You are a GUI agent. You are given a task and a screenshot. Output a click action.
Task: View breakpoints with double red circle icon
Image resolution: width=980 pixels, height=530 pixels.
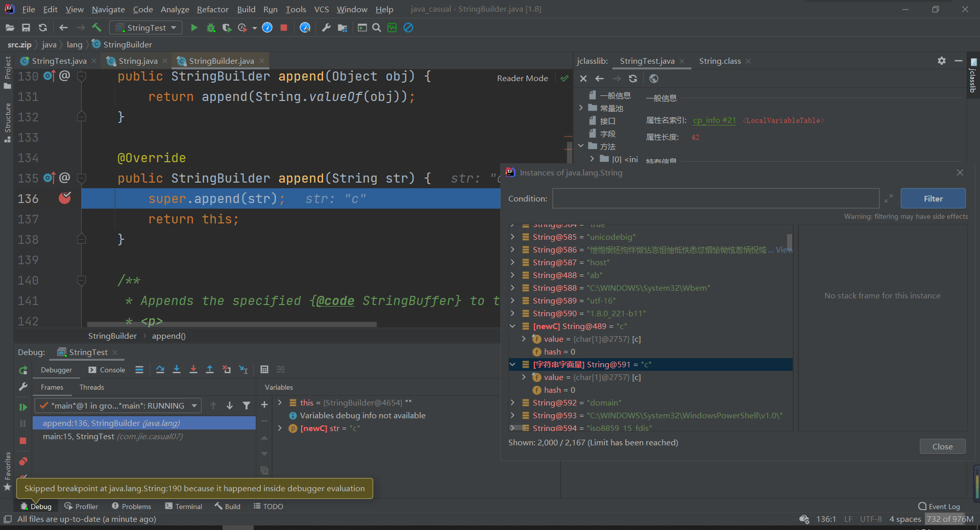(23, 462)
